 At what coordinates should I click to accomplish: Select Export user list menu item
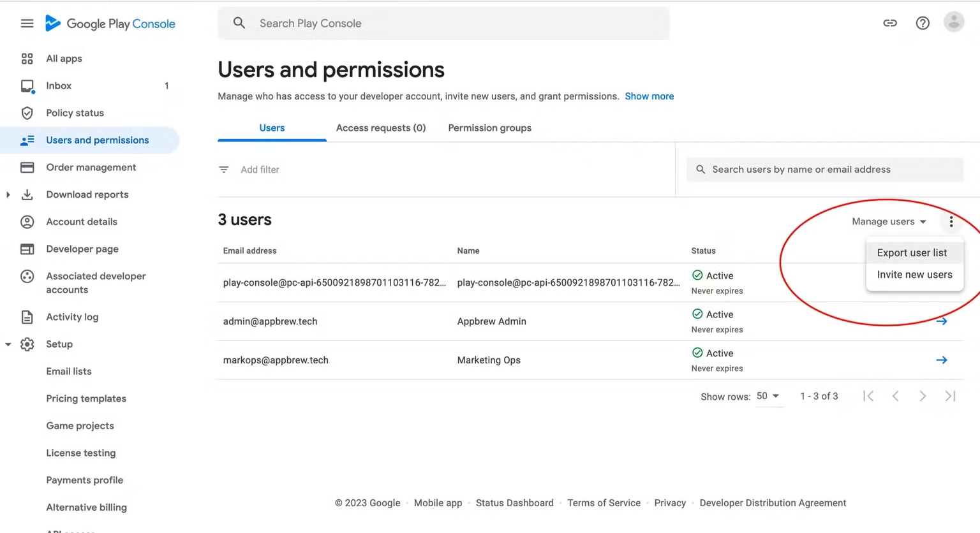914,253
